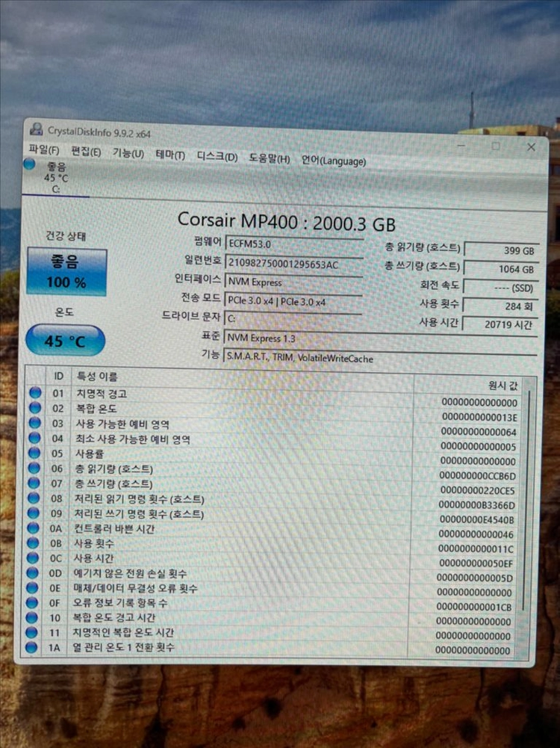Click raw value 00000000220CE5
Viewport: 560px width, 748px height.
pos(478,490)
